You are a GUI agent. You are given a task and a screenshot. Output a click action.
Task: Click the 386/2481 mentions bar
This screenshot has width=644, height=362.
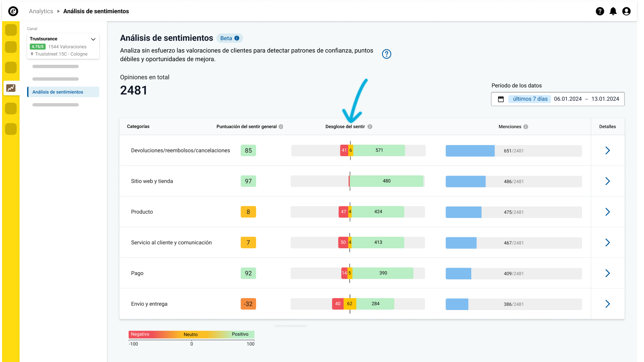pos(514,304)
